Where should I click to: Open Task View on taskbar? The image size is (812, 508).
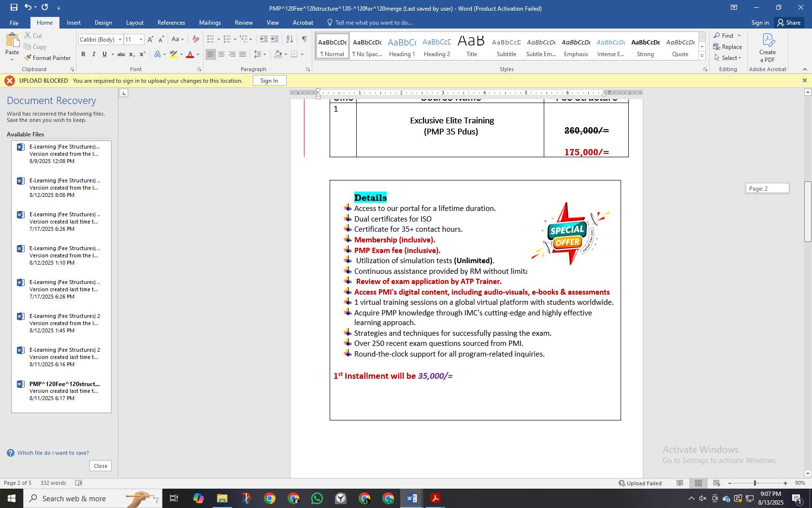pyautogui.click(x=174, y=498)
